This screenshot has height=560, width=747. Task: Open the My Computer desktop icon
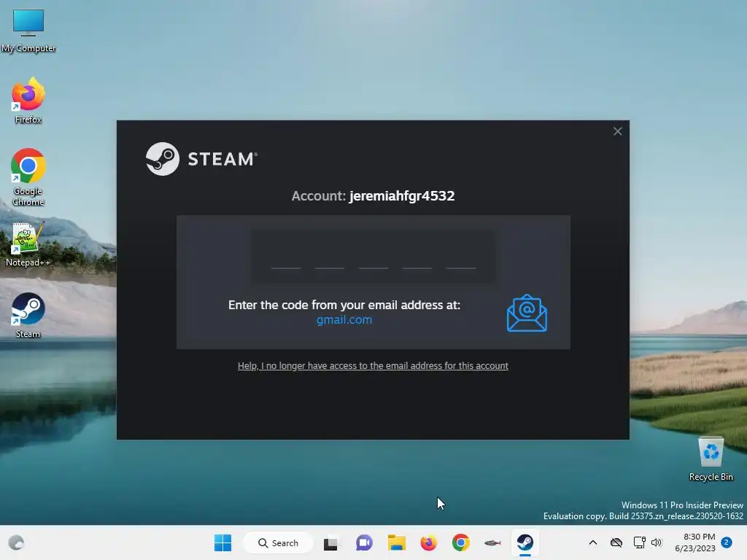pyautogui.click(x=28, y=31)
